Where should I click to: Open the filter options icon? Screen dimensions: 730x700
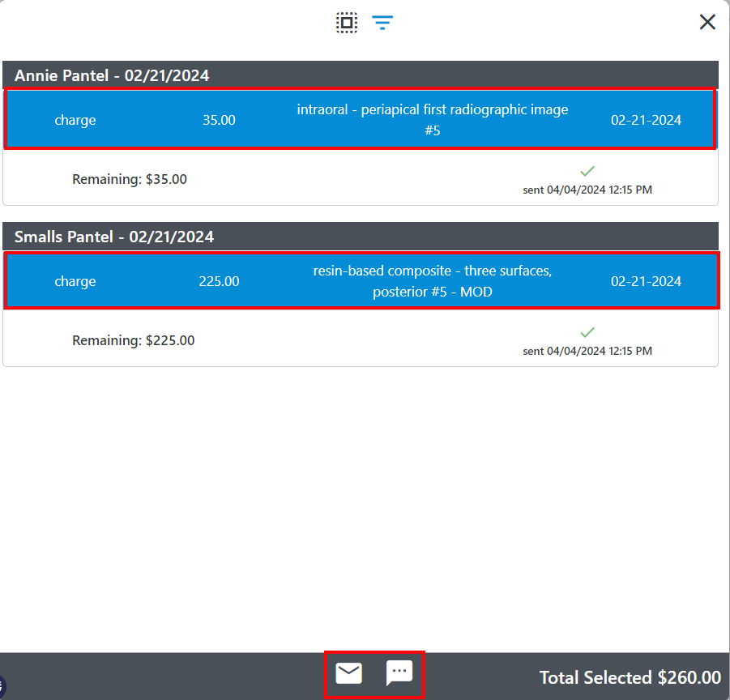[382, 23]
